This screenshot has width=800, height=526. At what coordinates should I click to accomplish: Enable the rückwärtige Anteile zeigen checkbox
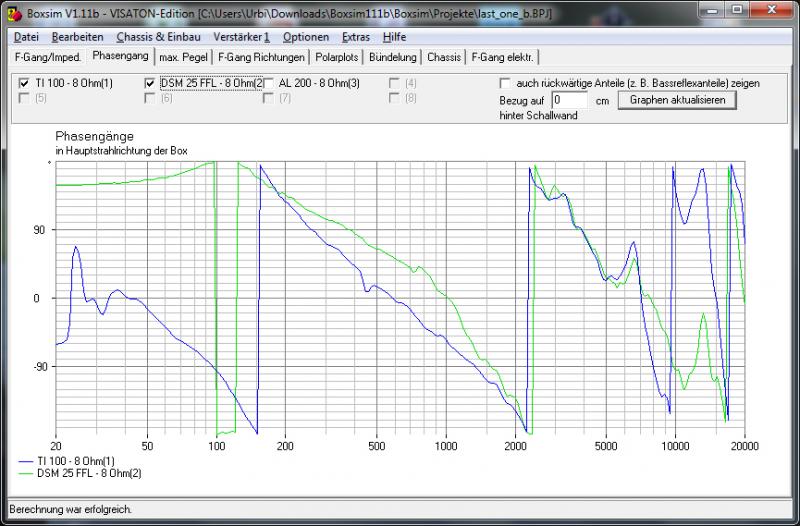tap(506, 83)
